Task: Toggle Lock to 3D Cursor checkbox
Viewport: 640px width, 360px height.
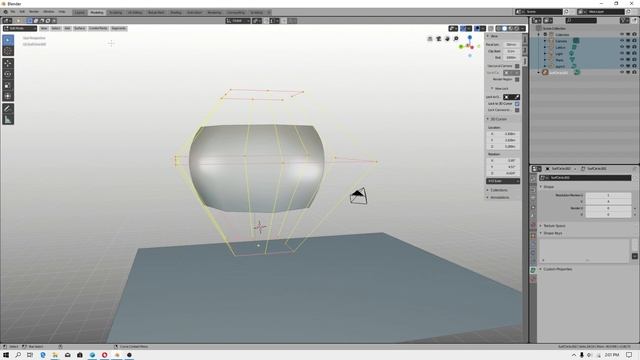Action: [517, 104]
